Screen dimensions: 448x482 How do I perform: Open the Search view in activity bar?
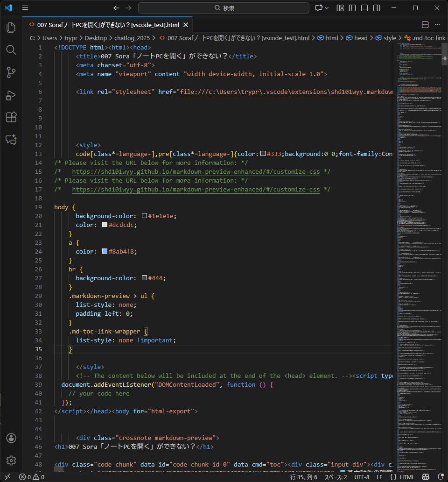pyautogui.click(x=11, y=50)
